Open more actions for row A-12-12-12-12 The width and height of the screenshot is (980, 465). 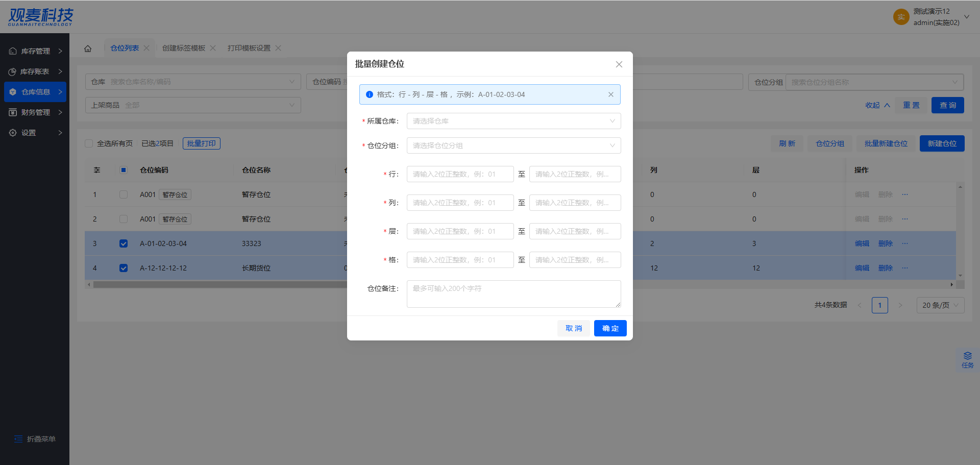click(905, 268)
